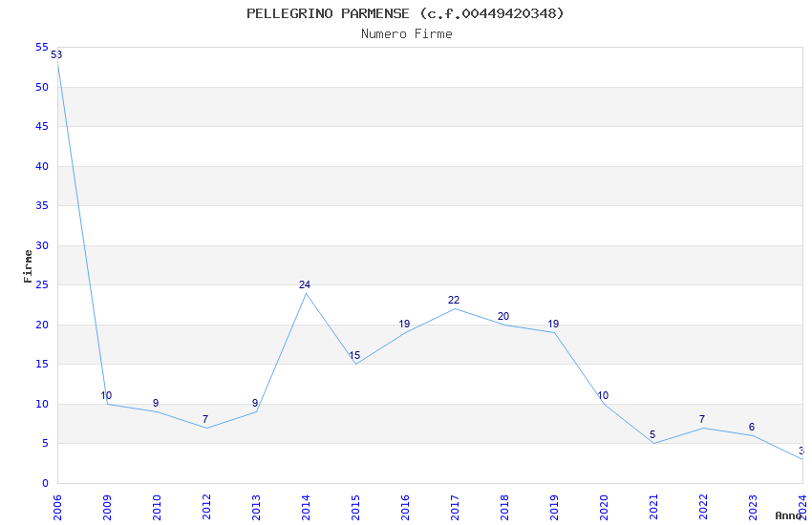This screenshot has width=812, height=525.
Task: Click the chart title PELLEGRINO PARMENSE
Action: click(405, 13)
